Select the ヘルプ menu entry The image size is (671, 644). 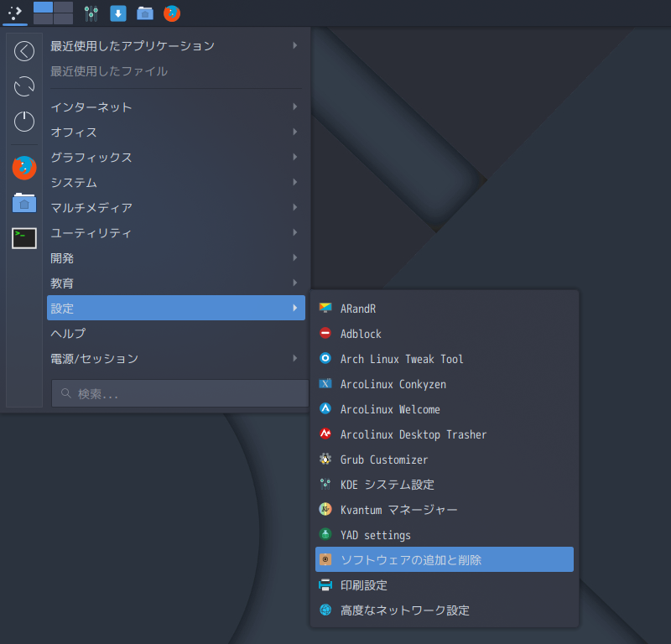point(176,334)
